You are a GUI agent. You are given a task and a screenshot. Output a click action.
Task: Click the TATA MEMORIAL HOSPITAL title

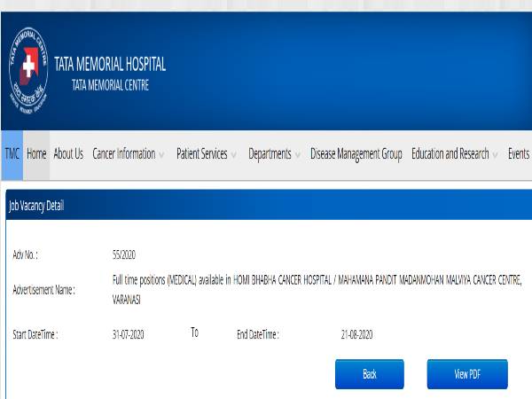click(110, 64)
